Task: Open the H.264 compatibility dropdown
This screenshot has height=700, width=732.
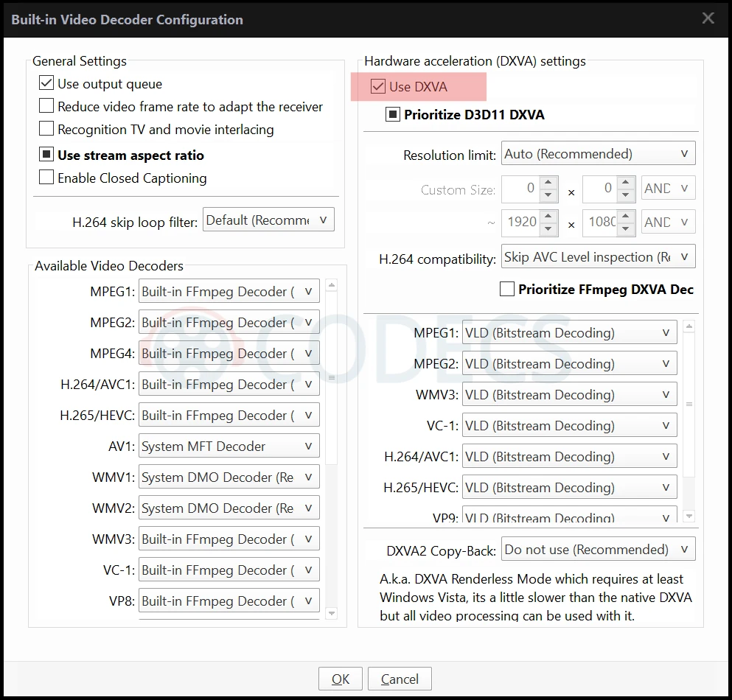Action: point(598,257)
